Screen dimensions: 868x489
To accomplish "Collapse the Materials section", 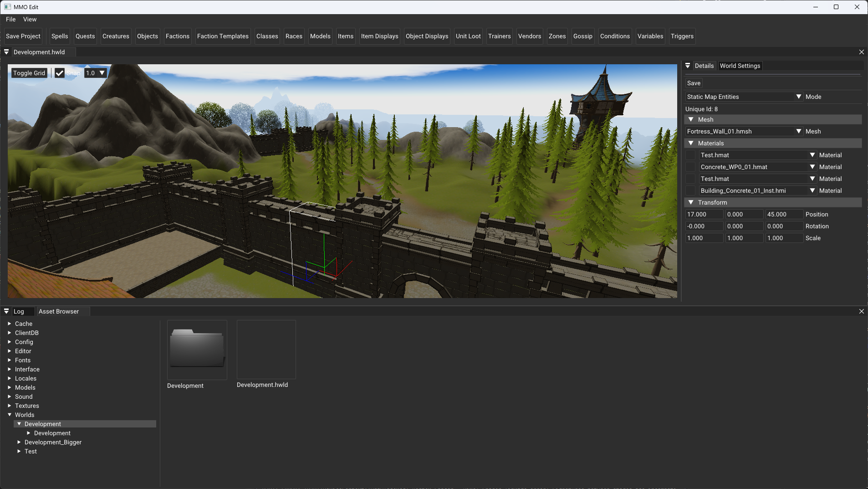I will pos(691,143).
